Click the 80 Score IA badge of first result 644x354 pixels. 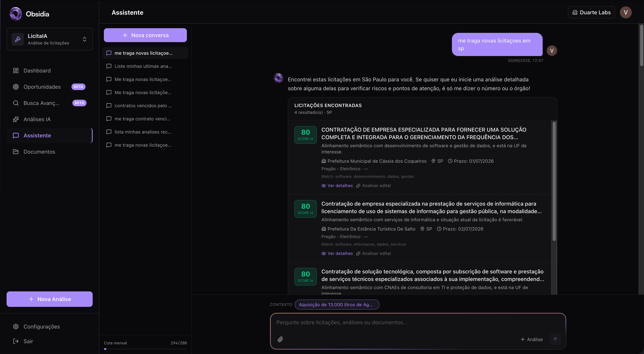306,135
